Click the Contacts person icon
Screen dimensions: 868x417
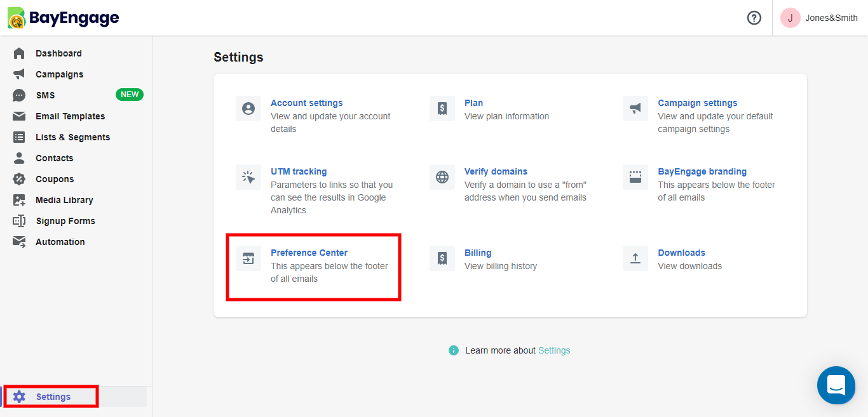(19, 158)
